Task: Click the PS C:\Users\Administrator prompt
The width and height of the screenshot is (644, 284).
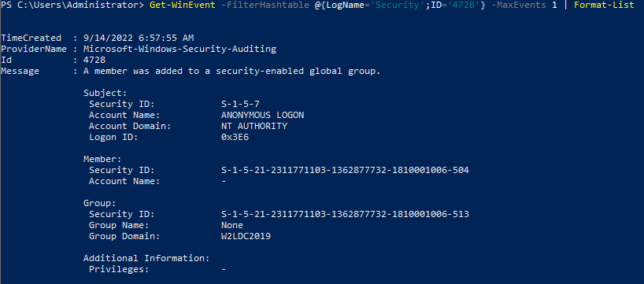Action: (72, 6)
